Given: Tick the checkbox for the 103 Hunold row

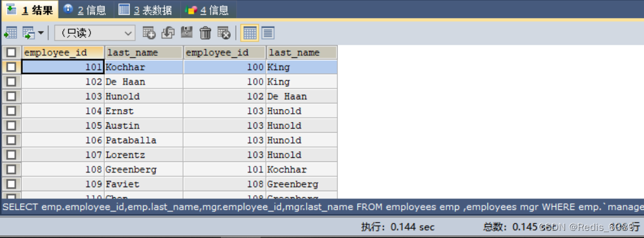Looking at the screenshot, I should click(11, 97).
